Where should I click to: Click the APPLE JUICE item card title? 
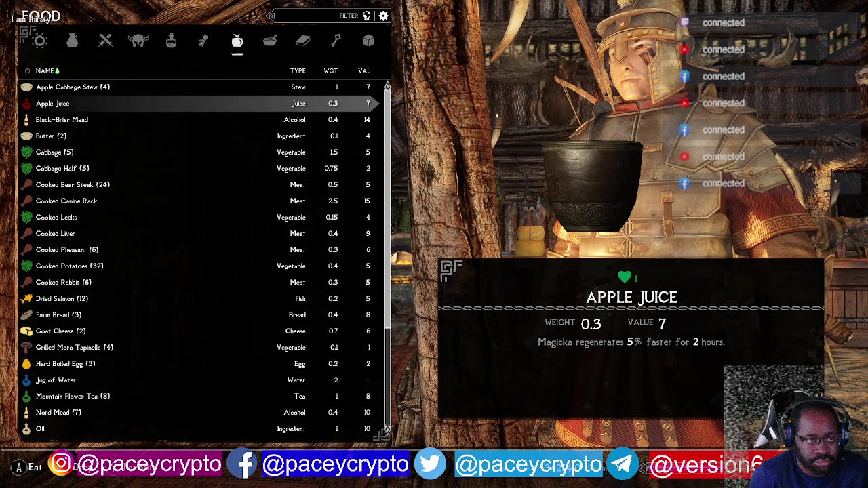[x=631, y=298]
